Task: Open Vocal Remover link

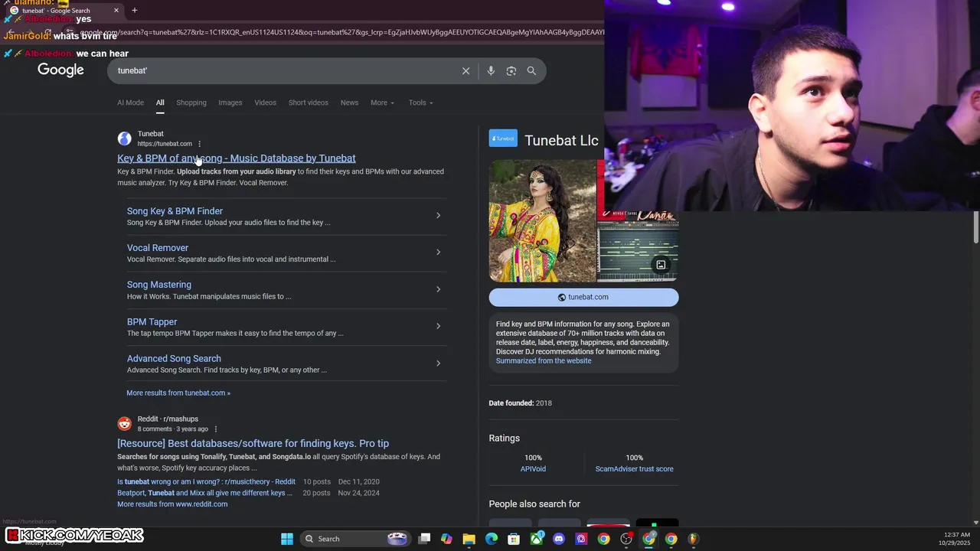Action: pyautogui.click(x=158, y=248)
